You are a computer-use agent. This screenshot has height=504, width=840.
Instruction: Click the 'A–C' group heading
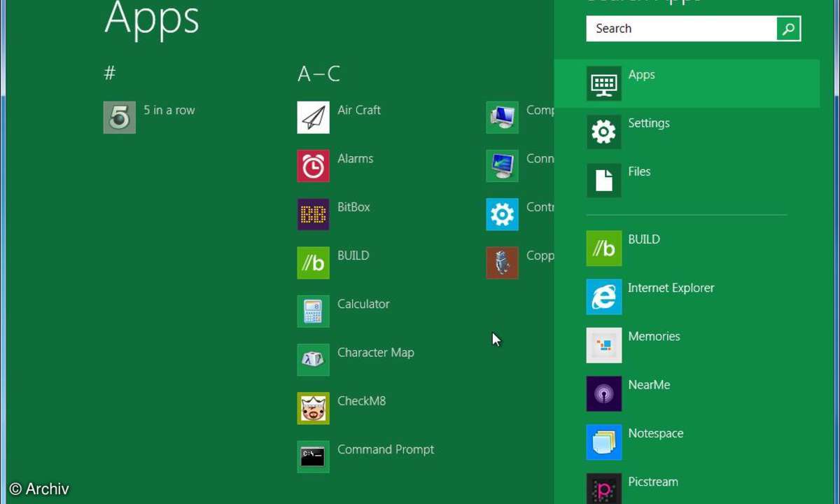[318, 73]
